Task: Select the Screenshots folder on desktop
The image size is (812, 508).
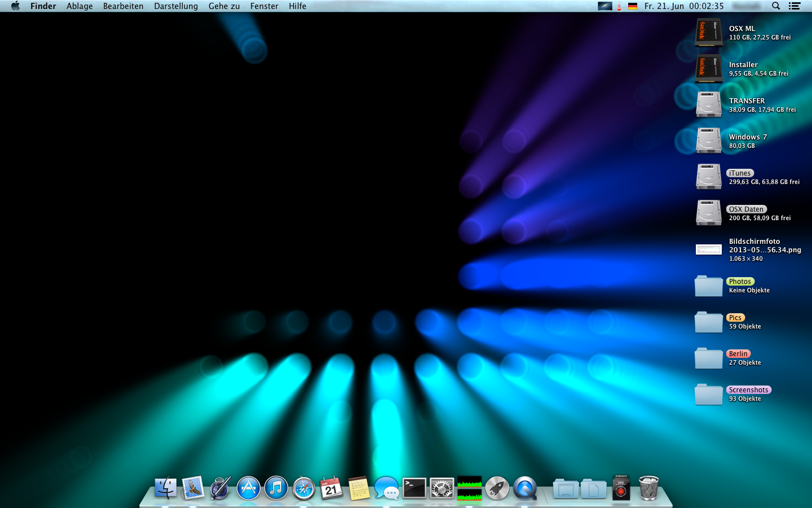Action: [x=708, y=394]
